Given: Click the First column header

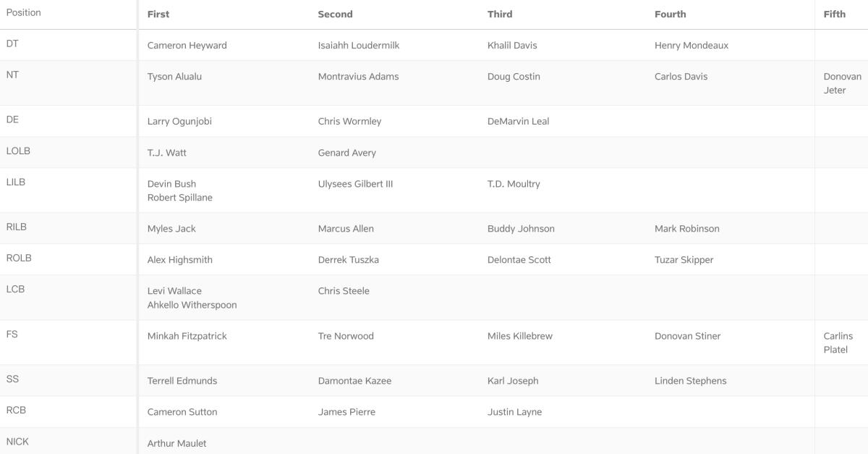Looking at the screenshot, I should tap(158, 14).
